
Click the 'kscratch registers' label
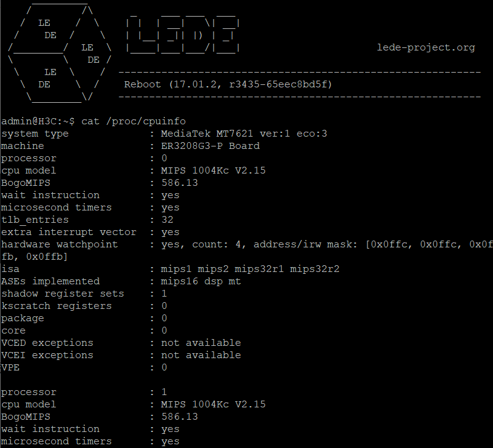57,306
